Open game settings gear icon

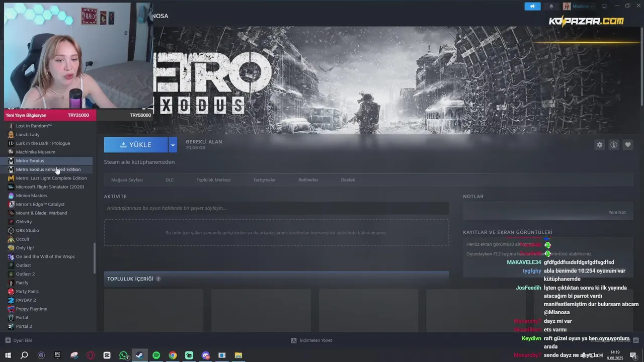(x=599, y=145)
